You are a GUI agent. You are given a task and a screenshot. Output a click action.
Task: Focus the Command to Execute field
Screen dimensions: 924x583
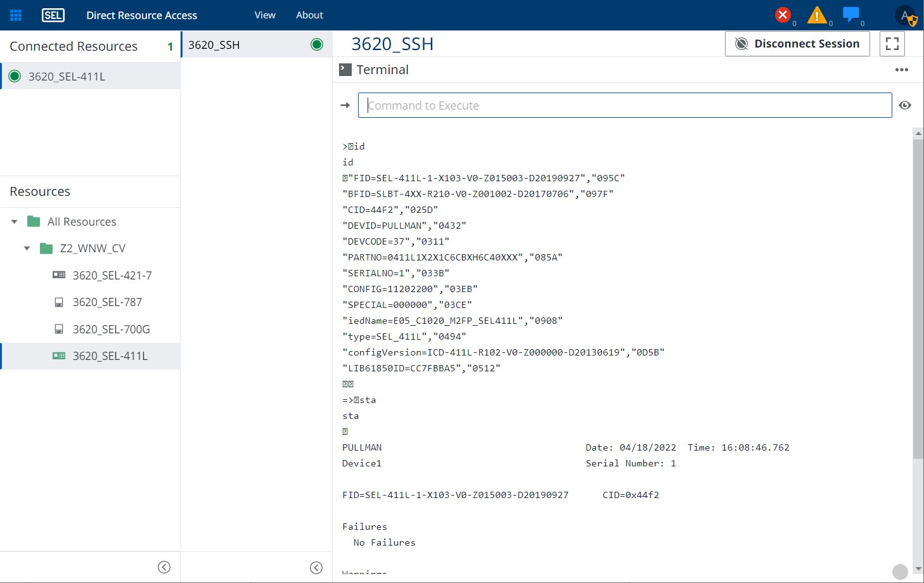coord(625,105)
